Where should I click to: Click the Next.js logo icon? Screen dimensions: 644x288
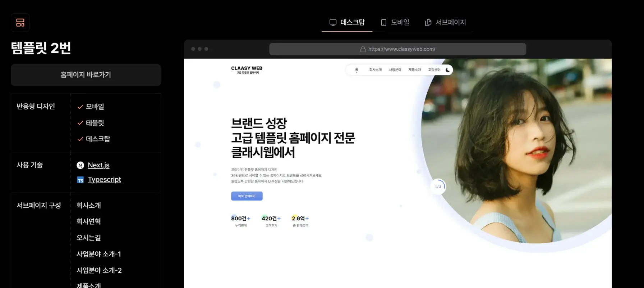80,165
